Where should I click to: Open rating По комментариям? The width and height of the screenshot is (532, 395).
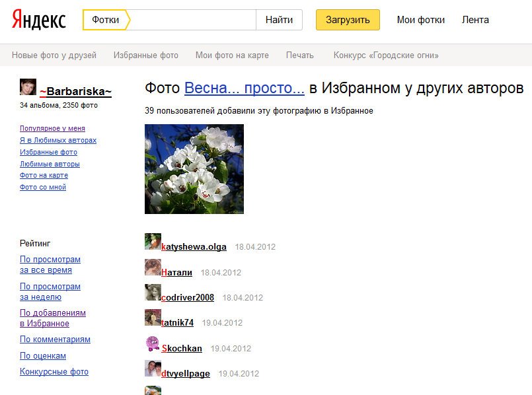55,340
